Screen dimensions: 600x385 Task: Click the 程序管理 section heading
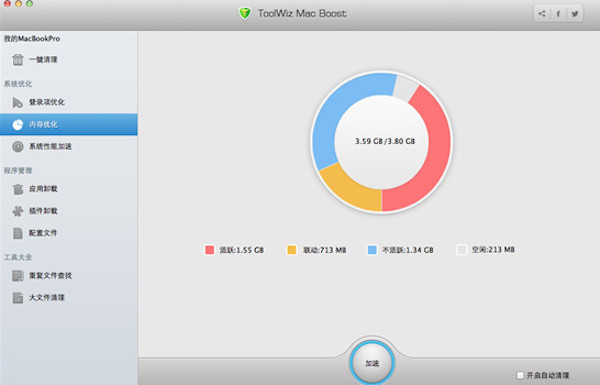pos(18,170)
